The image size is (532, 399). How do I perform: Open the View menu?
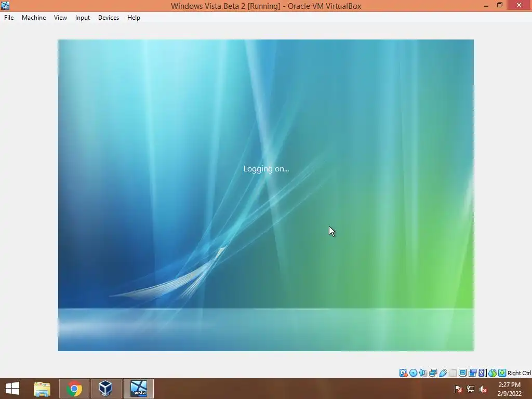[60, 18]
